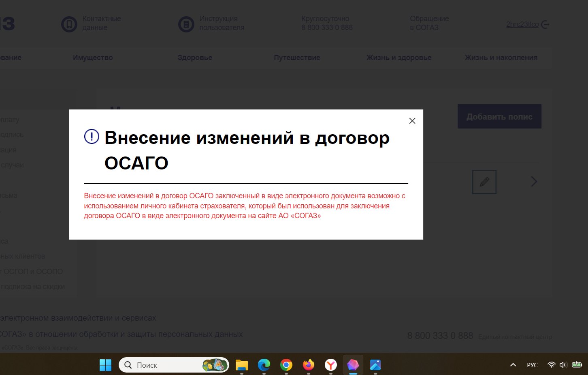Open the Имущество menu
Viewport: 588px width, 375px height.
(x=93, y=58)
